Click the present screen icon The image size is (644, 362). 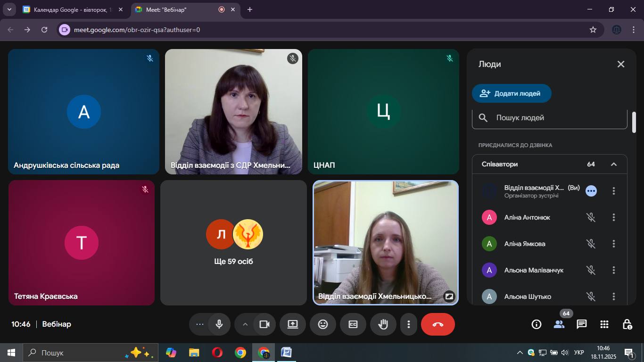coord(293,324)
